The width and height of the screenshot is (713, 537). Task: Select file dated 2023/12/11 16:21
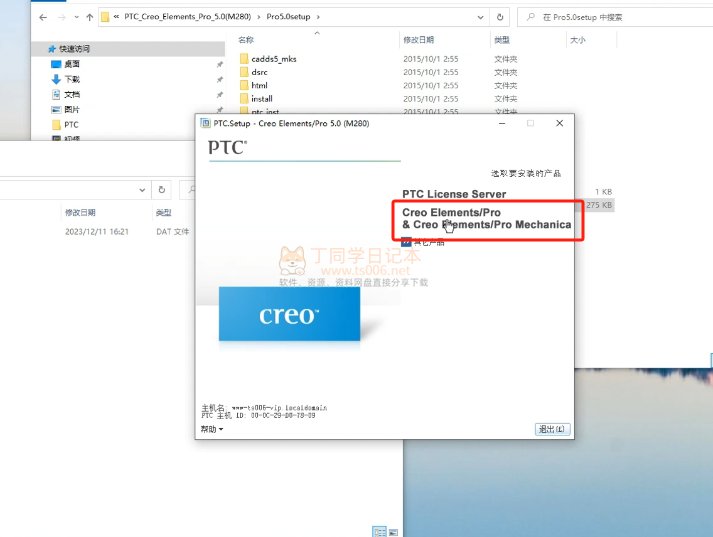tap(97, 231)
